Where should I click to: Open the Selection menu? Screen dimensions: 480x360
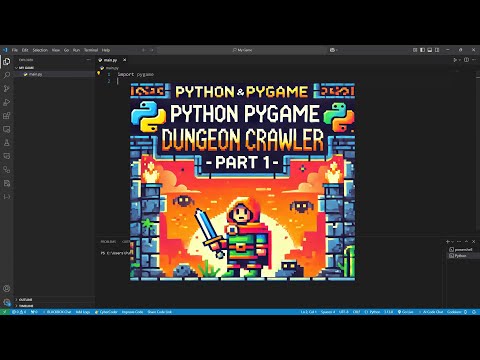pos(40,50)
